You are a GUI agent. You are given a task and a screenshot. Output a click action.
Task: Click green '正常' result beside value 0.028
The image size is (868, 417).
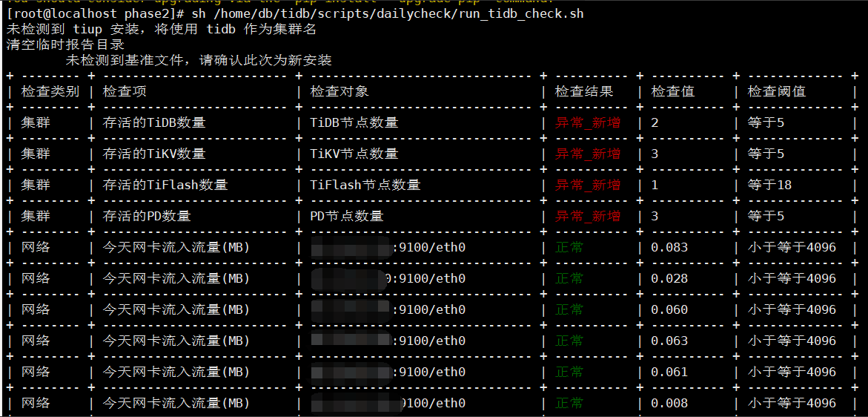[x=569, y=278]
